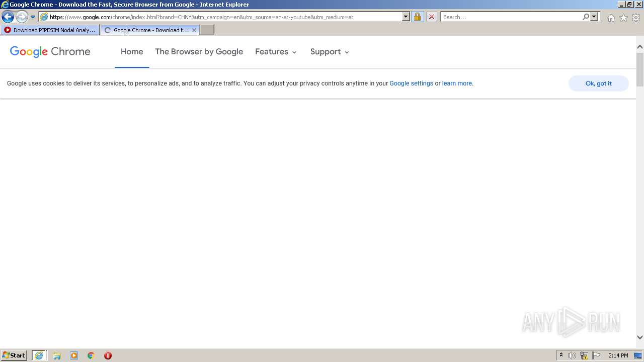The image size is (644, 362).
Task: Open the taskbar File Explorer folder
Action: (x=57, y=355)
